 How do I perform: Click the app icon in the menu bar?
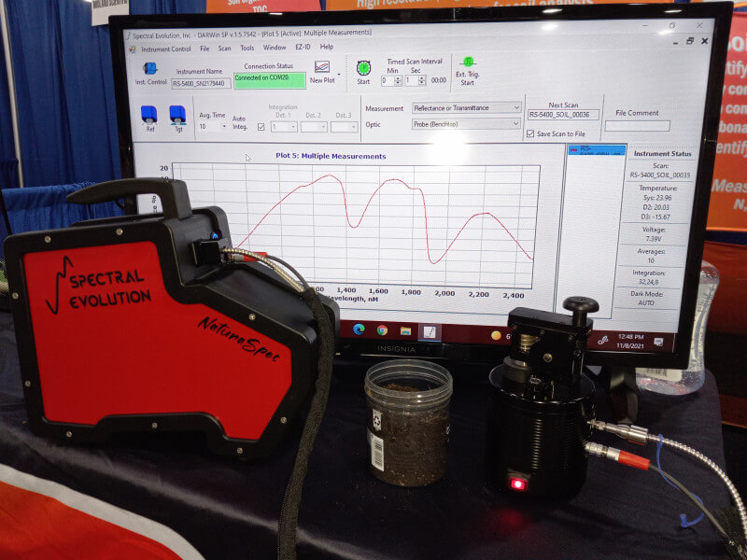coord(133,49)
